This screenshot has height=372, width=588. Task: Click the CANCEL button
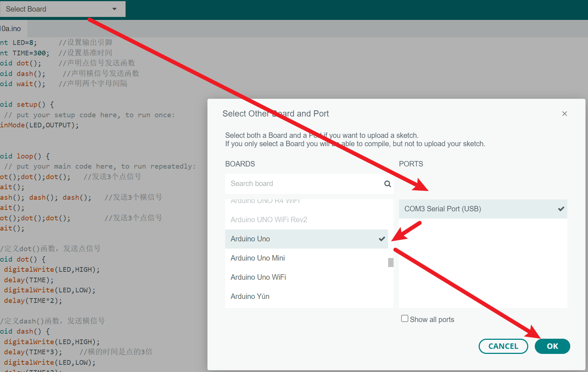[503, 346]
